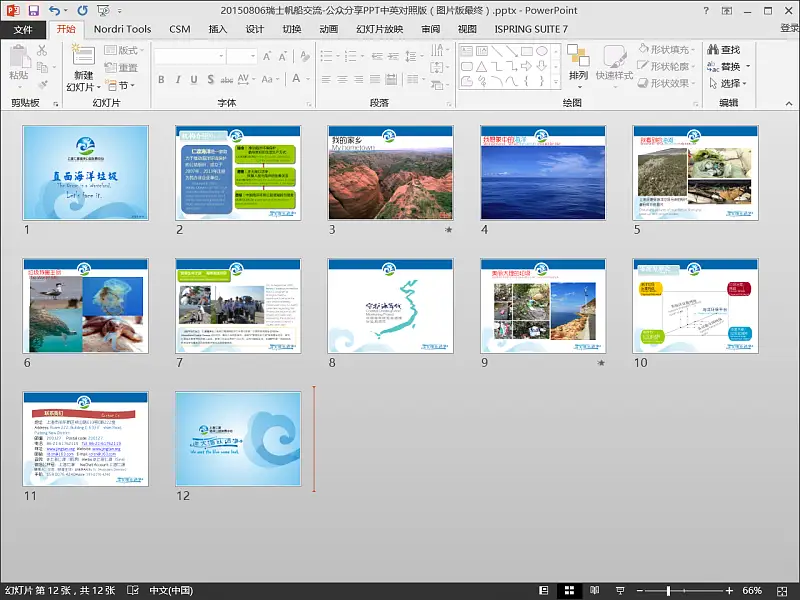
Task: Increase font size with the larger A icon
Action: tap(267, 56)
